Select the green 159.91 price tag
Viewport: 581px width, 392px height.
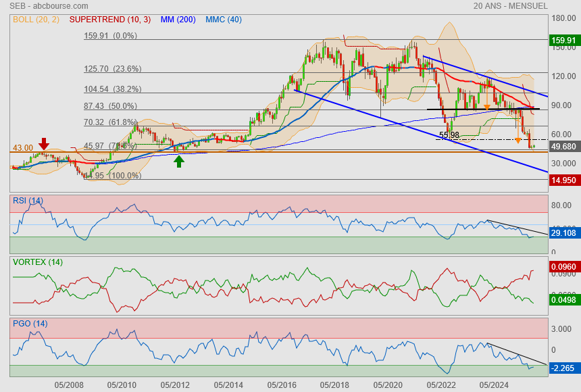[563, 41]
